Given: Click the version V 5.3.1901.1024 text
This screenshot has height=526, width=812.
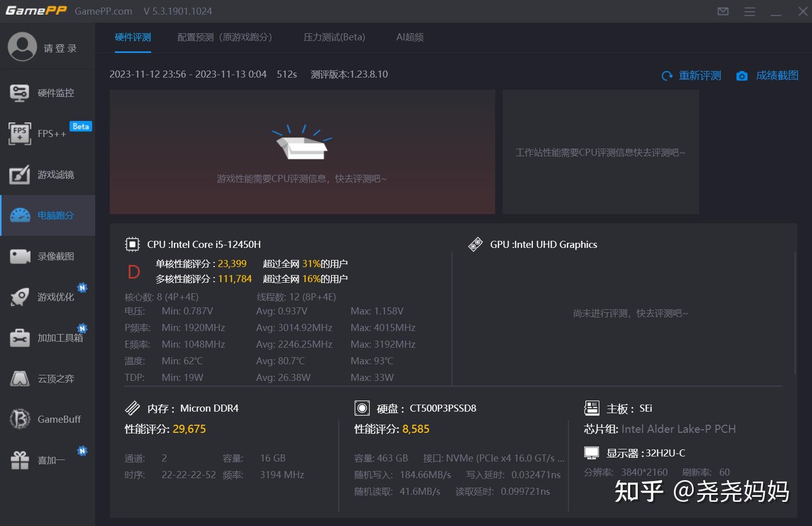Looking at the screenshot, I should tap(177, 11).
